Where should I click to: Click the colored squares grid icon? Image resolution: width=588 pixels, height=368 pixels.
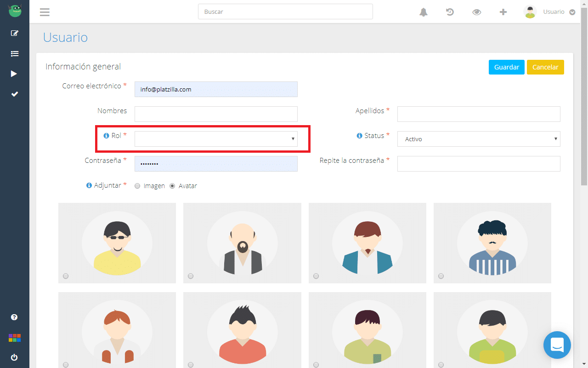click(15, 338)
